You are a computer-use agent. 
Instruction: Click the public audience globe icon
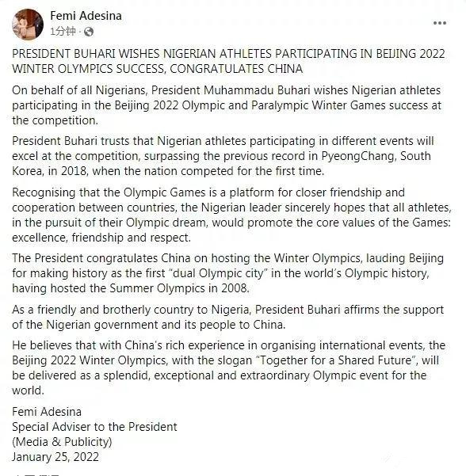click(x=89, y=32)
